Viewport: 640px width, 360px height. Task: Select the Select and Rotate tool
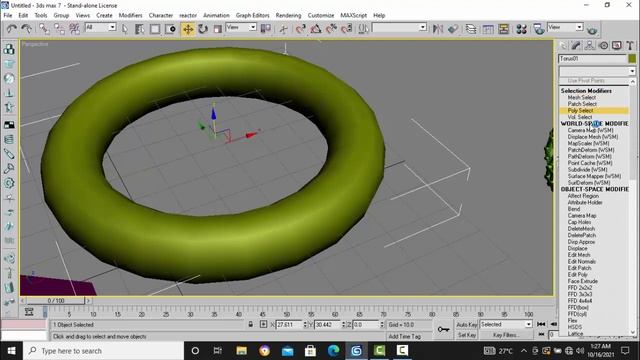coord(203,29)
